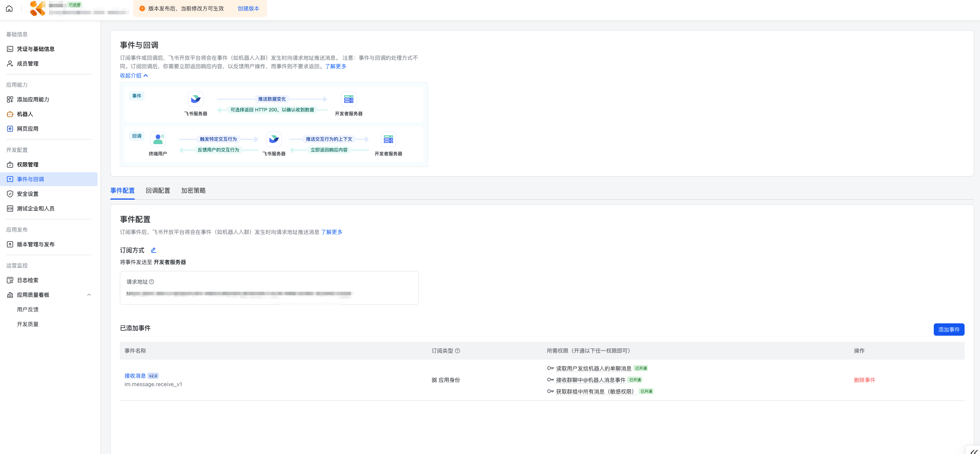Click the 请求地址 URL field
Viewport: 980px width, 454px height.
239,294
